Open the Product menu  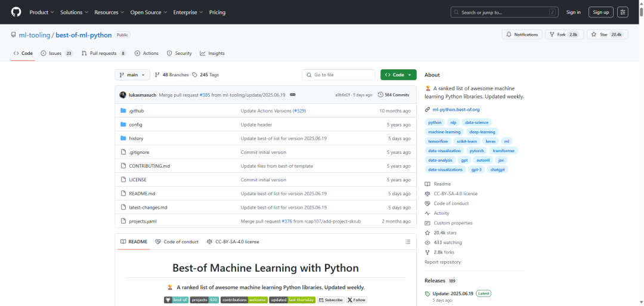pyautogui.click(x=42, y=13)
